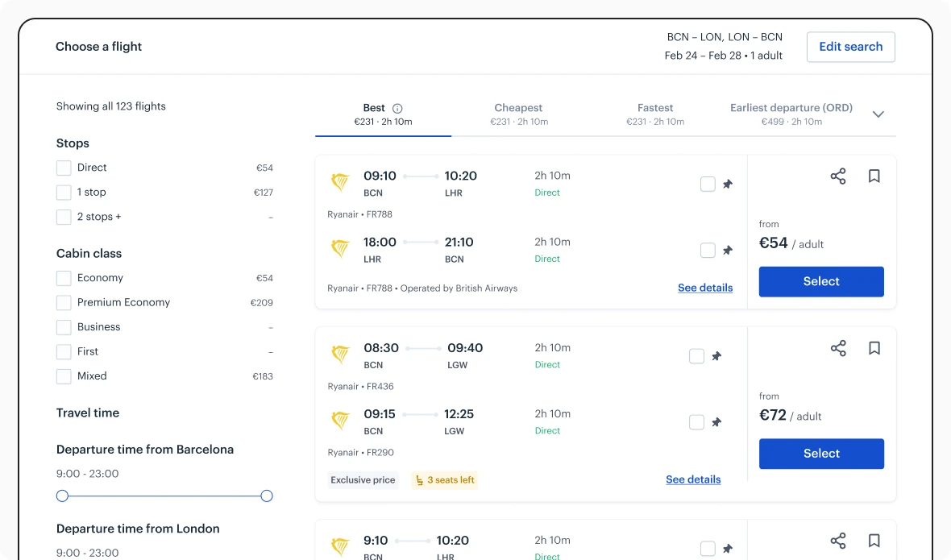Viewport: 951px width, 560px height.
Task: Click the Edit search button
Action: click(850, 47)
